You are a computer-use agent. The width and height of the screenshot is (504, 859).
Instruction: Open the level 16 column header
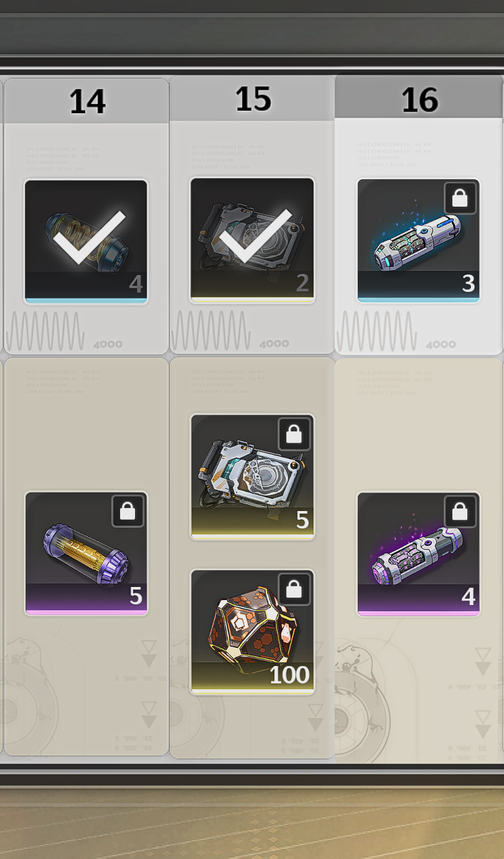point(419,98)
